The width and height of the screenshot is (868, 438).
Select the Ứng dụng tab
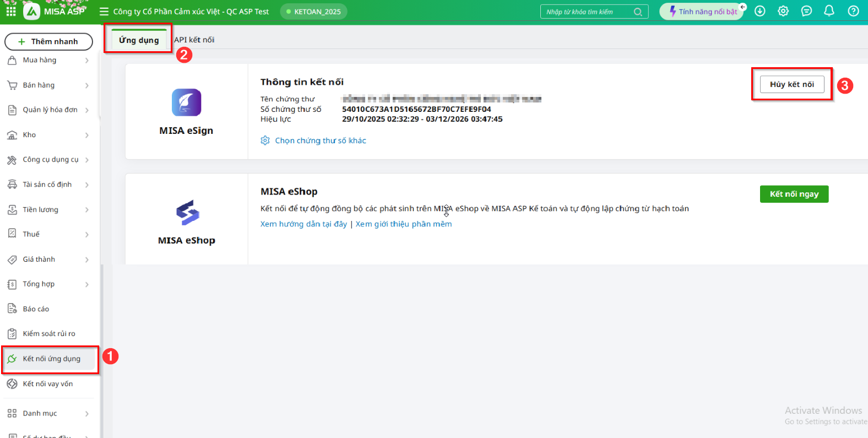pyautogui.click(x=139, y=40)
